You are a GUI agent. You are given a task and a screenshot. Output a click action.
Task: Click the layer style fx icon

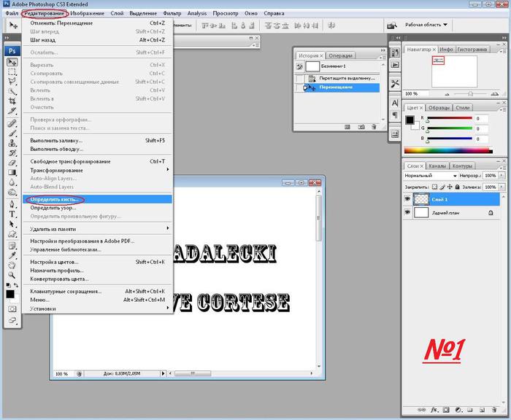click(x=434, y=410)
